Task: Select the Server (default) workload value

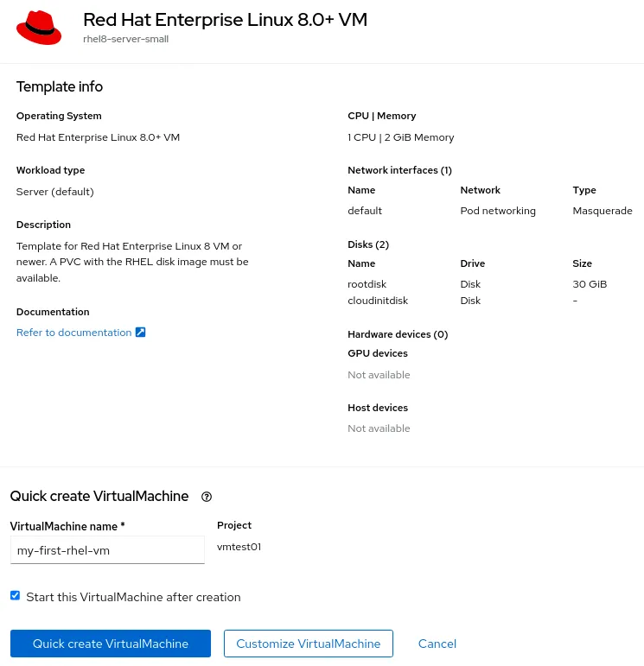Action: (x=54, y=192)
